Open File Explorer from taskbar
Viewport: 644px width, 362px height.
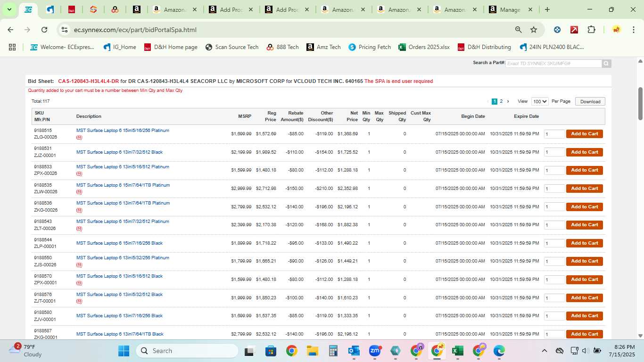(x=312, y=351)
